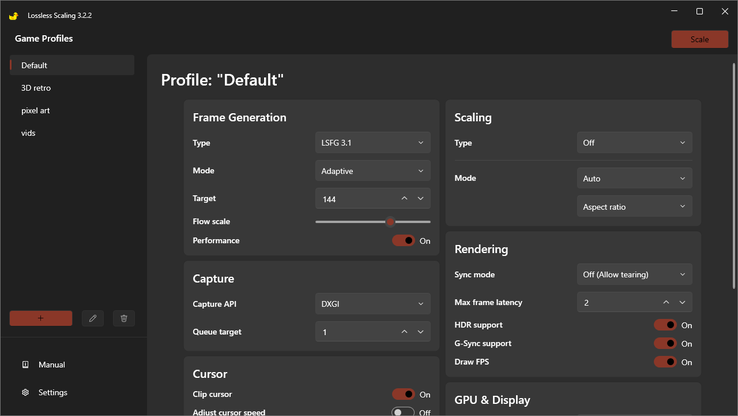738x416 pixels.
Task: Select the vids profile
Action: 72,133
